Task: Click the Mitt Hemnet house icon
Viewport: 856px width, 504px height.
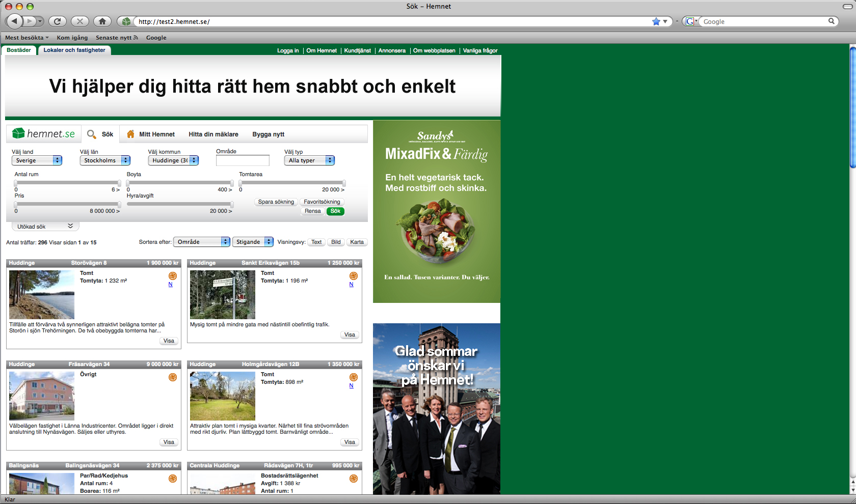Action: click(x=130, y=134)
